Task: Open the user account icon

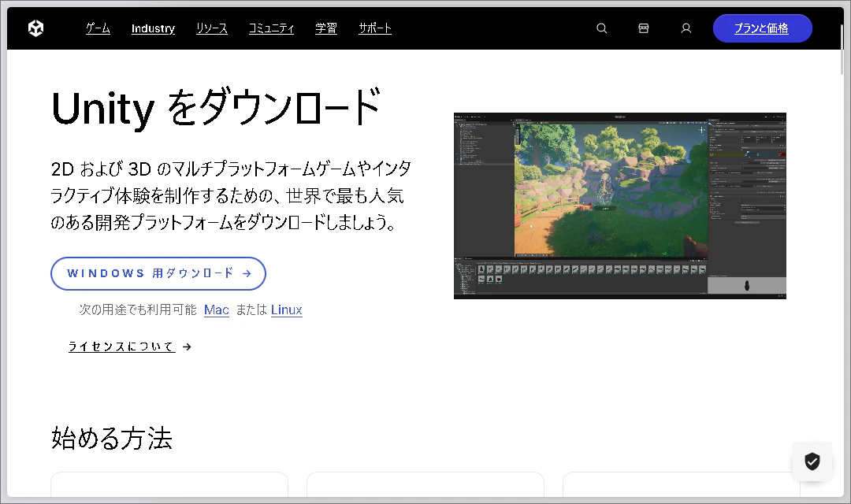Action: coord(686,28)
